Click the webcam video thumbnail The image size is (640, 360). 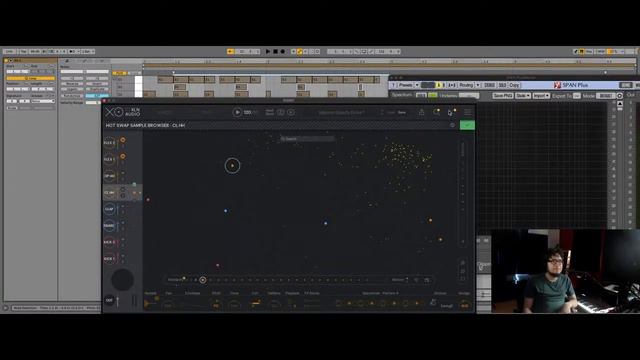pos(565,271)
